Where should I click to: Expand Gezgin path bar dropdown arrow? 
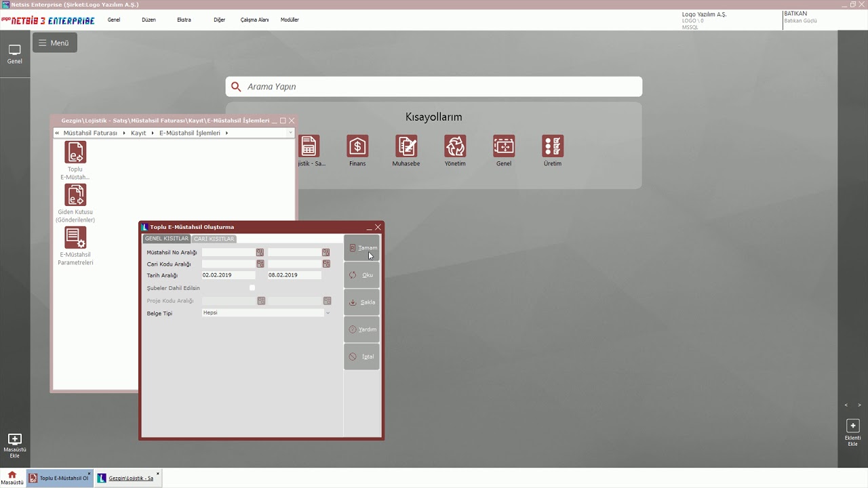[290, 133]
